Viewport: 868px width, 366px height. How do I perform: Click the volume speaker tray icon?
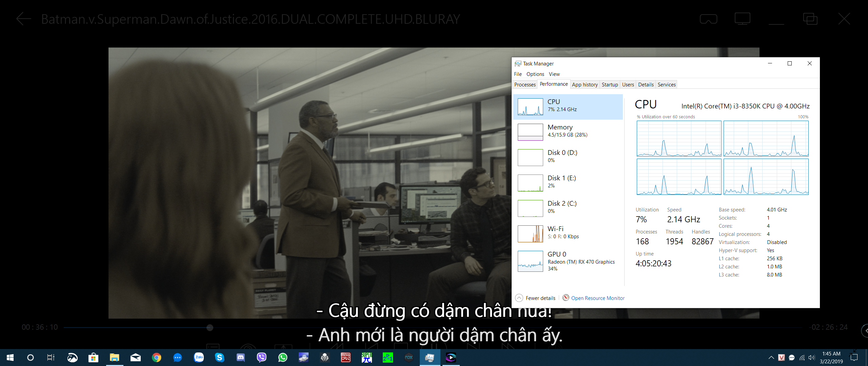(x=811, y=358)
